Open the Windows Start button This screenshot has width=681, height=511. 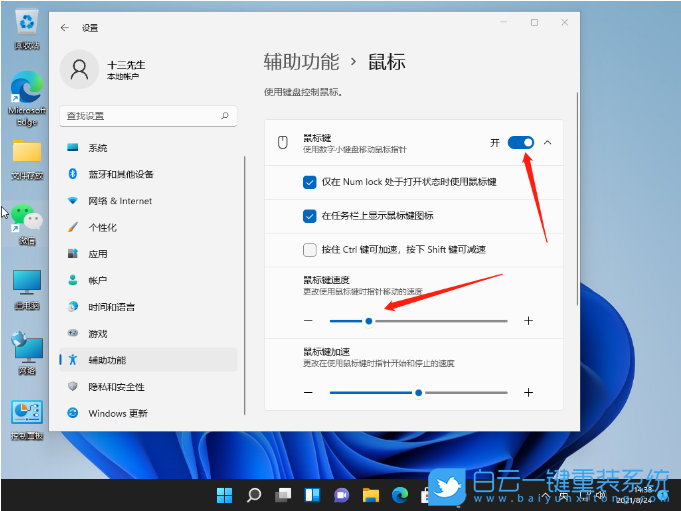(x=225, y=495)
